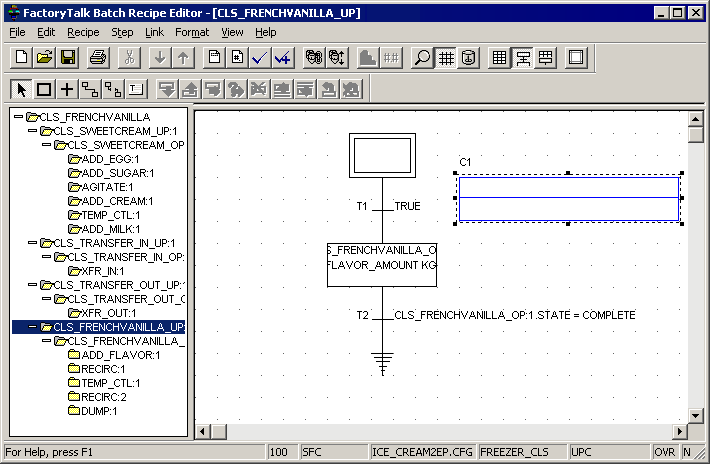Click the New recipe icon
The height and width of the screenshot is (464, 710).
click(20, 58)
